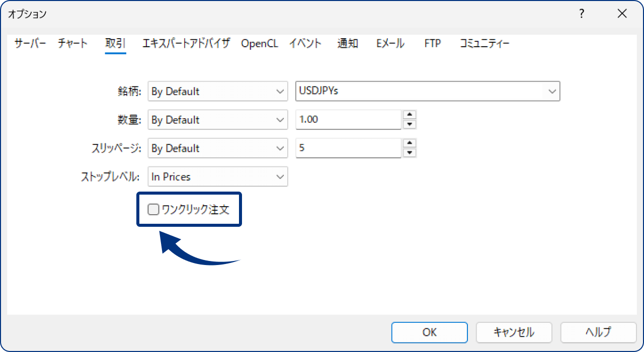Image resolution: width=644 pixels, height=352 pixels.
Task: Switch to the サーバー tab
Action: pyautogui.click(x=30, y=44)
